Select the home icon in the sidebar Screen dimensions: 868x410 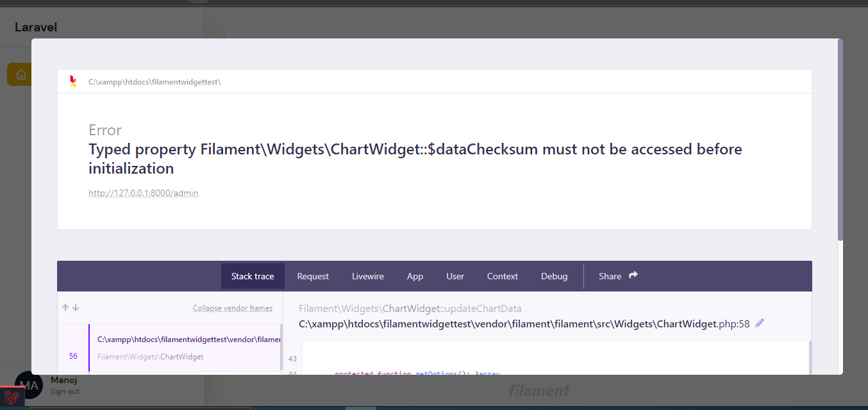pos(20,74)
